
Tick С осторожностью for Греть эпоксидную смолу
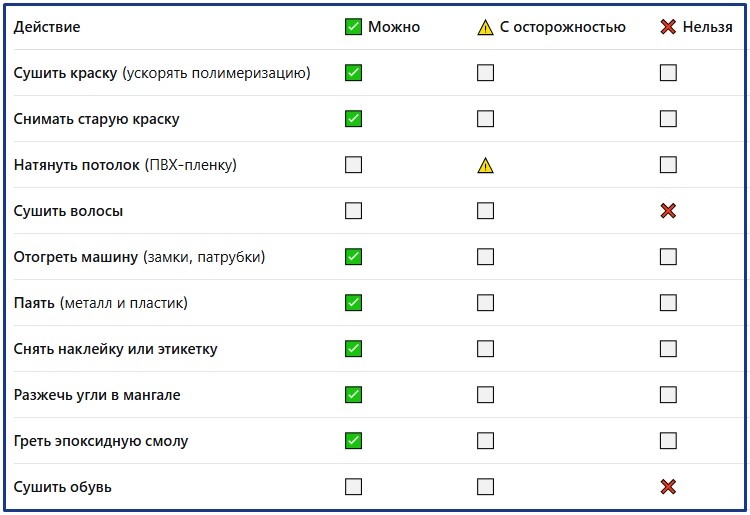click(x=486, y=441)
